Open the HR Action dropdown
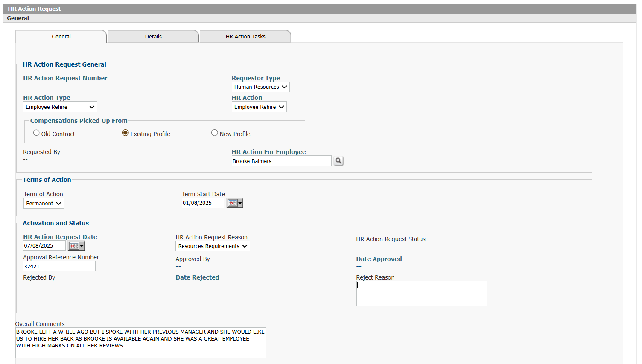The image size is (642, 364). (259, 107)
